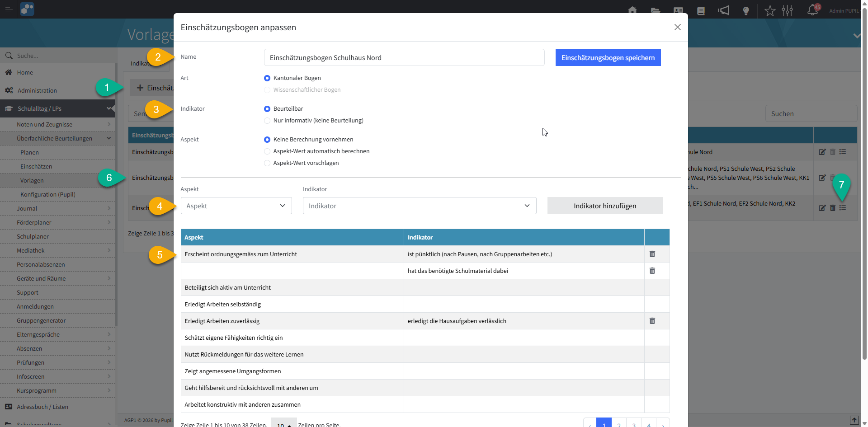Open the book icon in top bar
Screen dimensions: 868x427
(701, 10)
